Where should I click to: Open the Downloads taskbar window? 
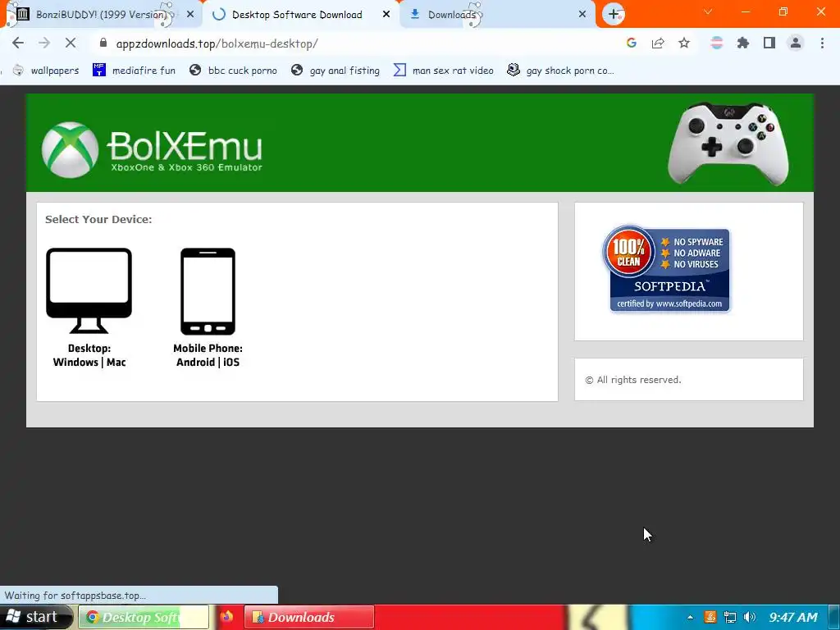[x=309, y=617]
